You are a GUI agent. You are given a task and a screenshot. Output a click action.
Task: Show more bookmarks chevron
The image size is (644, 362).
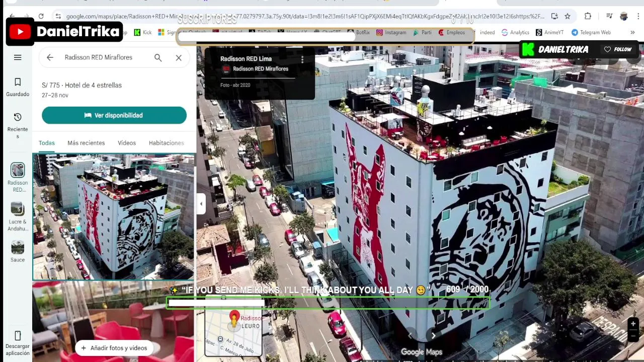coord(632,32)
